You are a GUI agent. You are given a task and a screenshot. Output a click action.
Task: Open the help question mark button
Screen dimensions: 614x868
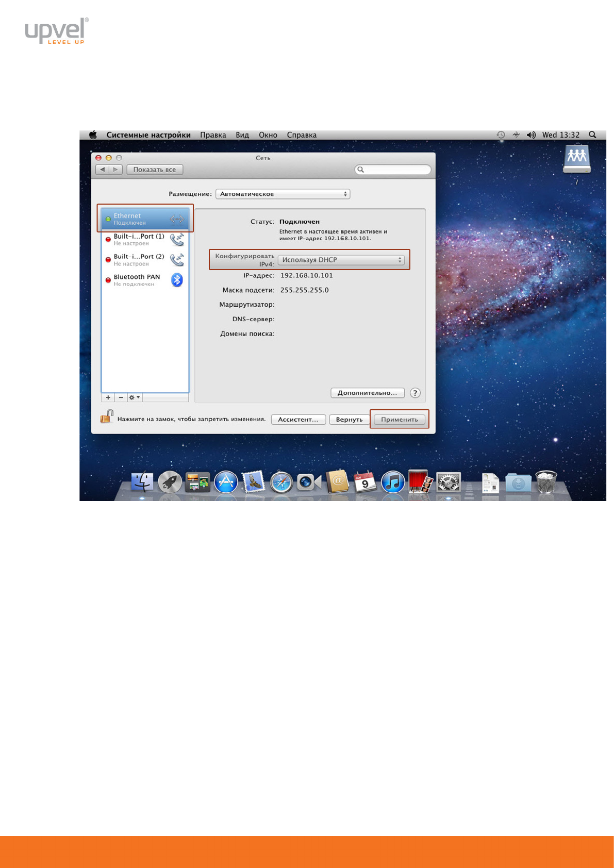coord(415,393)
